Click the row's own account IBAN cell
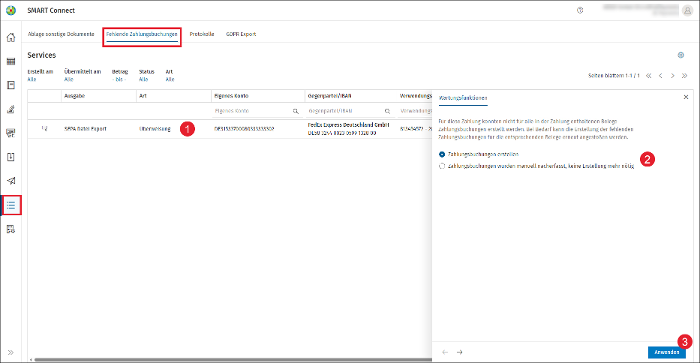Screen dimensions: 700x363 [244, 129]
